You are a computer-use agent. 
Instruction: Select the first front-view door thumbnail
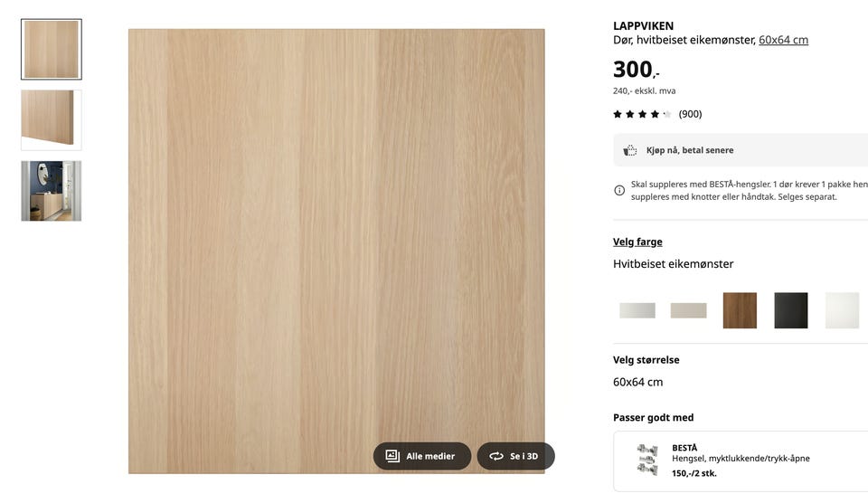[52, 49]
